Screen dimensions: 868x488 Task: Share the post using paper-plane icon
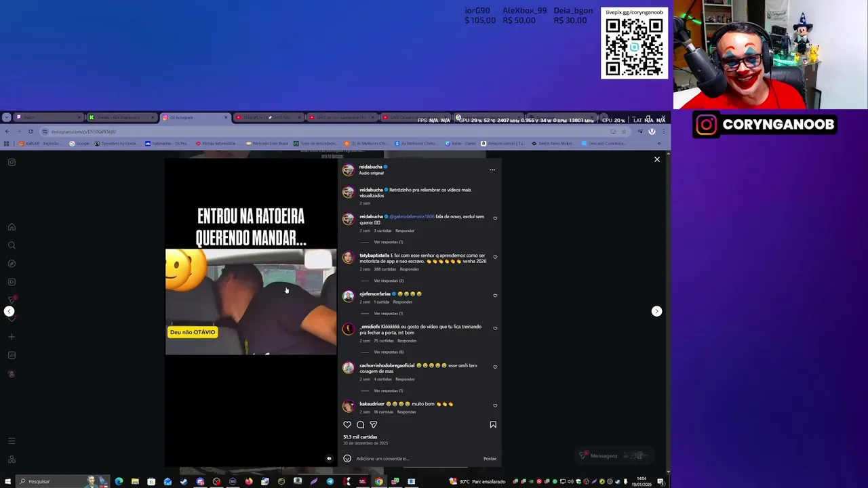(x=373, y=425)
